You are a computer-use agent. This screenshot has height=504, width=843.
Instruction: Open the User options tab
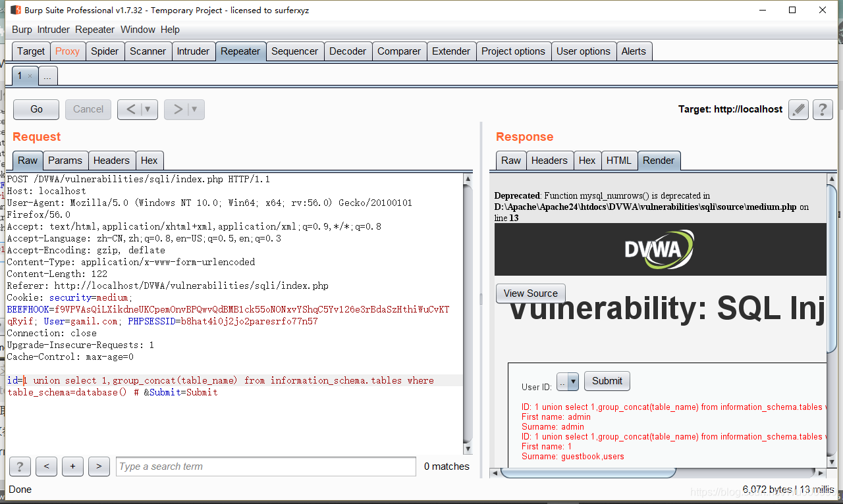(584, 51)
